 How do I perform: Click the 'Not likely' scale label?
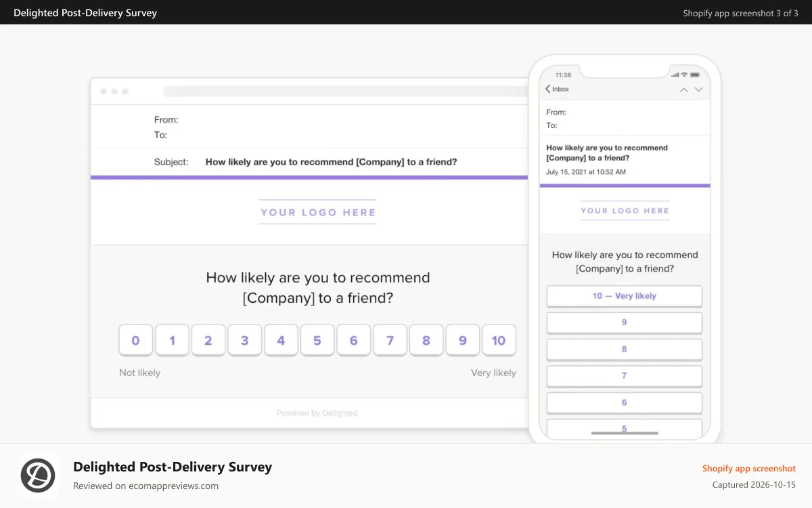(x=139, y=373)
